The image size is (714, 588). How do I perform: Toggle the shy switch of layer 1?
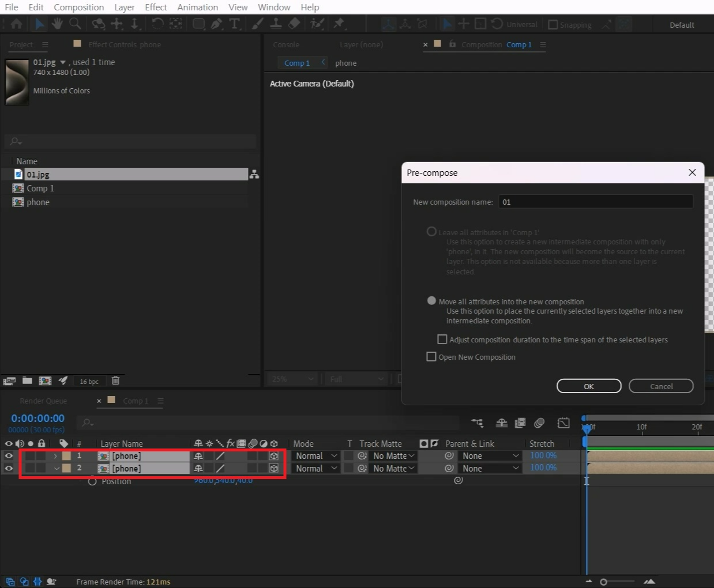198,455
